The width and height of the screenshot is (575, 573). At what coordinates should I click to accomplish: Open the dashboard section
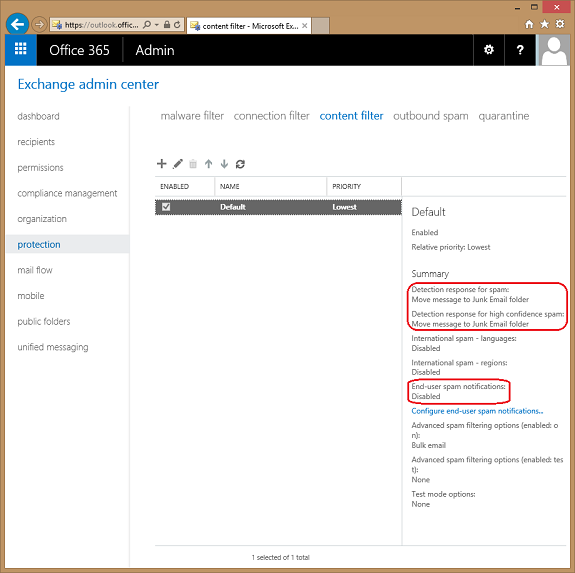point(39,116)
